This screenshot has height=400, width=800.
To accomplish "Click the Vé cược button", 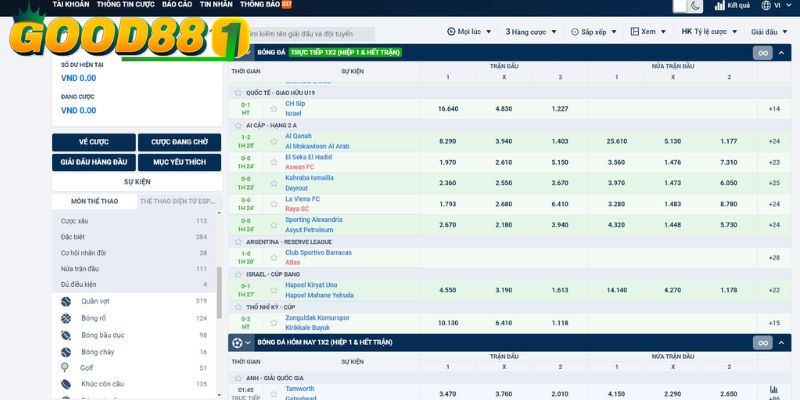I will [93, 142].
